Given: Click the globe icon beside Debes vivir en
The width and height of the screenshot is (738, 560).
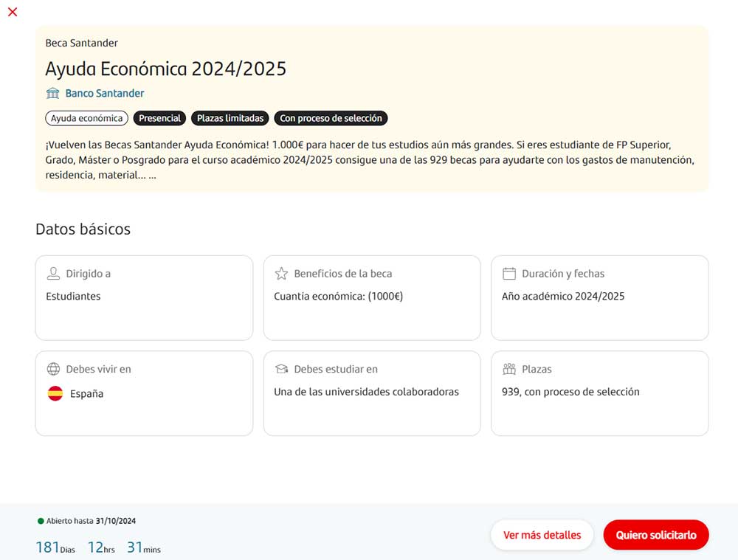Looking at the screenshot, I should 53,369.
